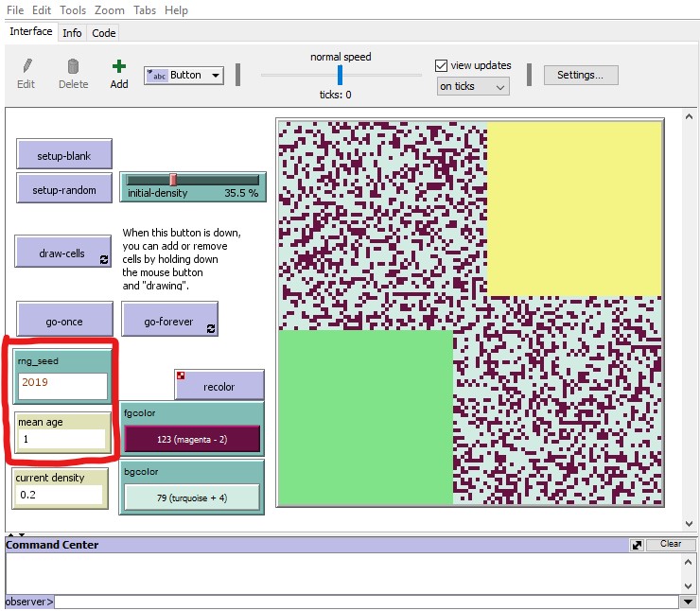Open the Help menu
This screenshot has height=611, width=700.
click(x=176, y=9)
